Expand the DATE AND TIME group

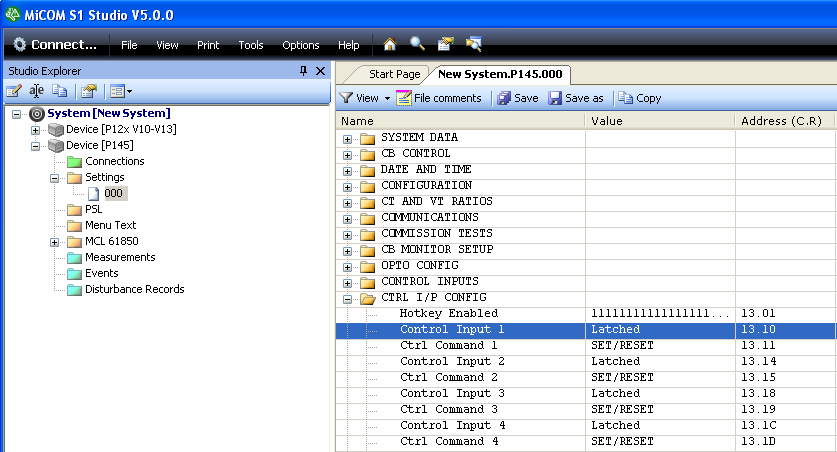click(348, 171)
